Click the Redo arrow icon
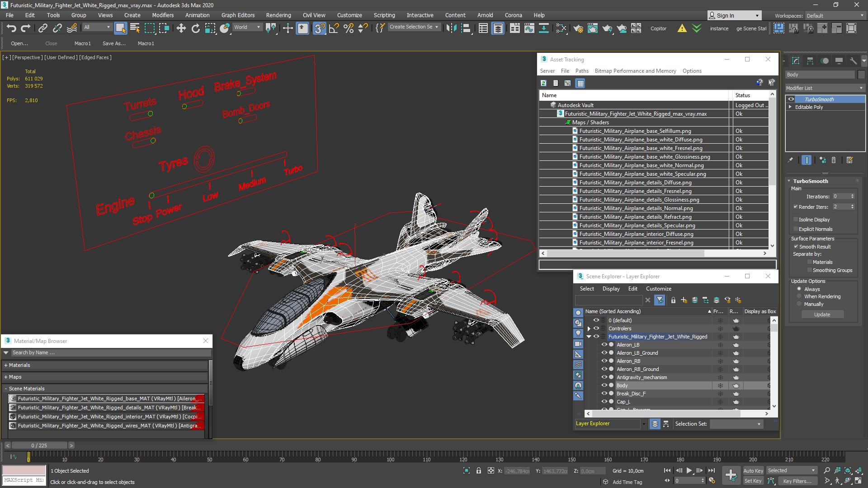 pyautogui.click(x=26, y=28)
